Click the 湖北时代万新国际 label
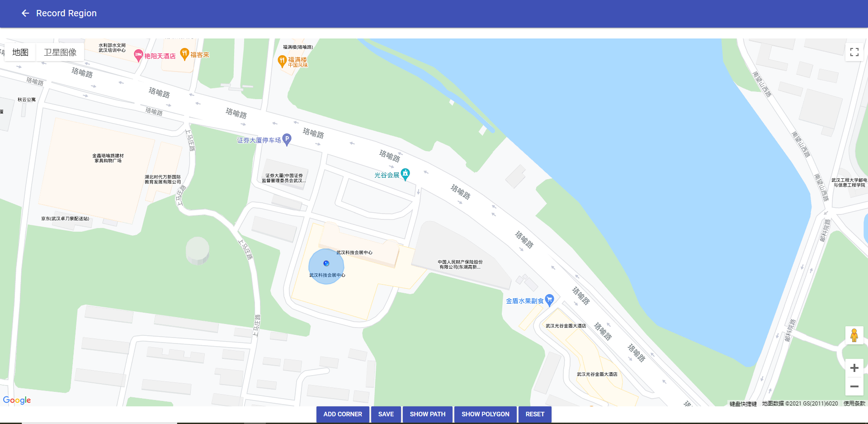 (163, 179)
